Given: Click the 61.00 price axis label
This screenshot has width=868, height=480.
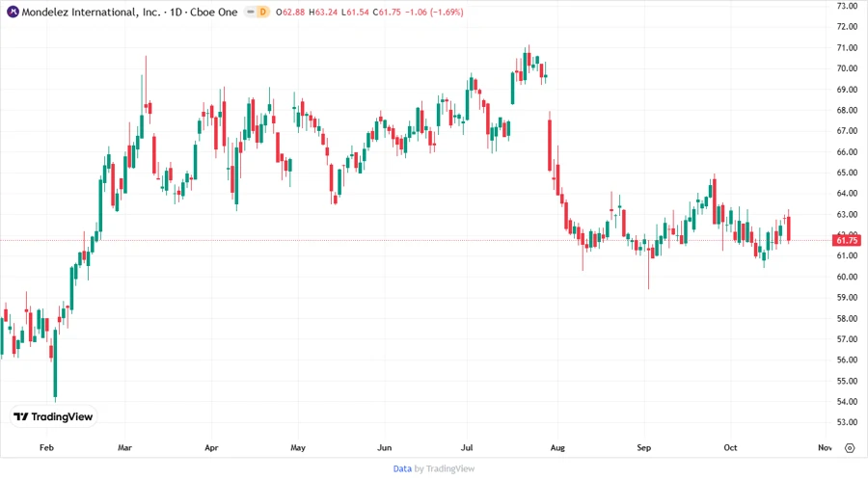Looking at the screenshot, I should (847, 255).
